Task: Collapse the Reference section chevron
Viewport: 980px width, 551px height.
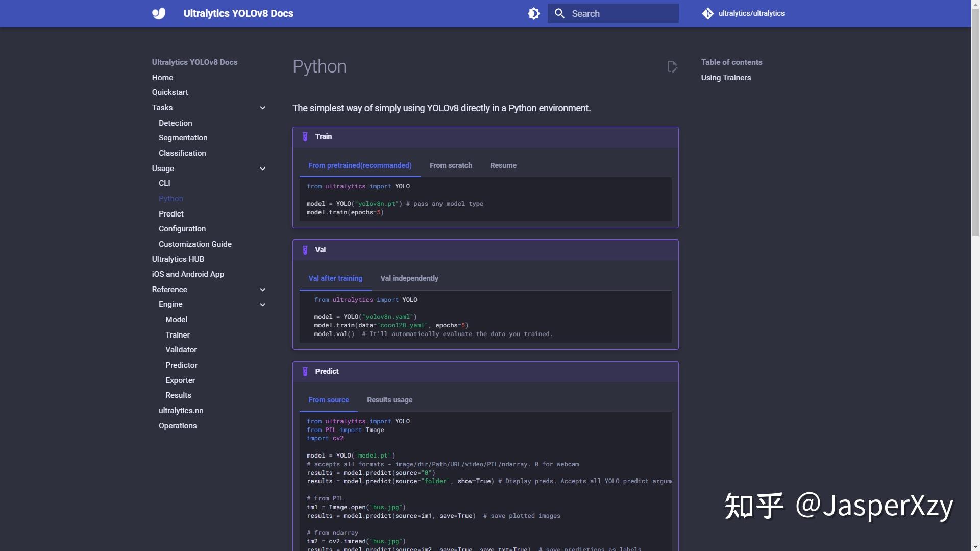Action: (262, 290)
